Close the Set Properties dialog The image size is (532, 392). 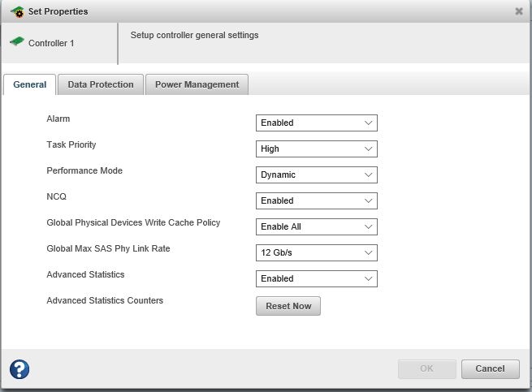519,11
